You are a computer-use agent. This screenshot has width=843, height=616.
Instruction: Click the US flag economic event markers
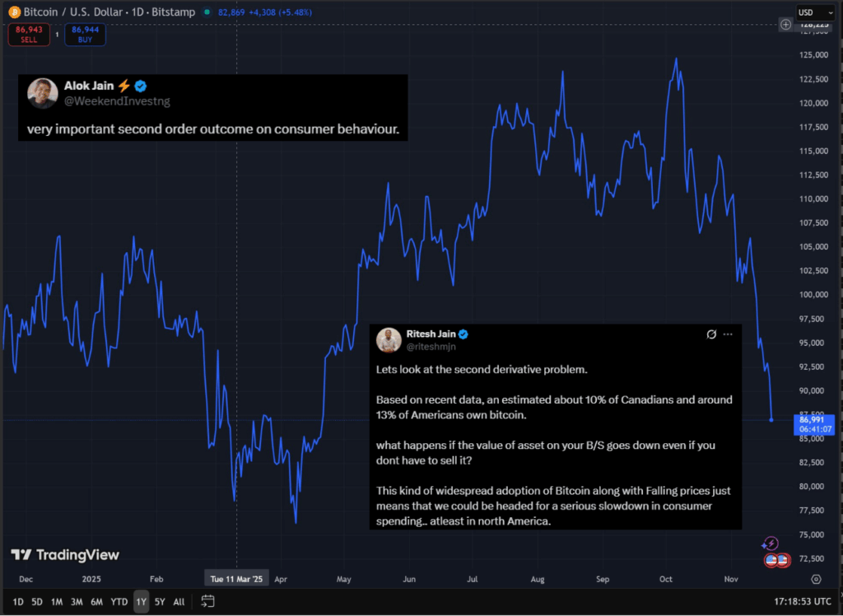(x=778, y=560)
